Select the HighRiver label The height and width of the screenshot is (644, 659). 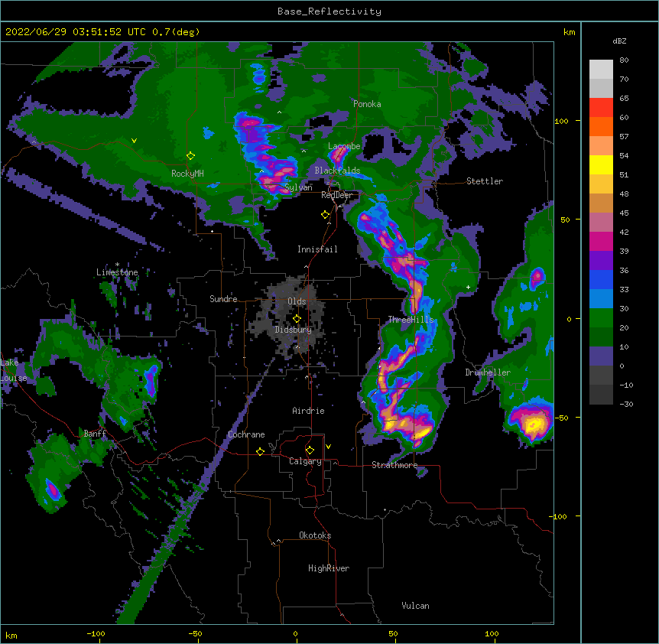coord(329,568)
